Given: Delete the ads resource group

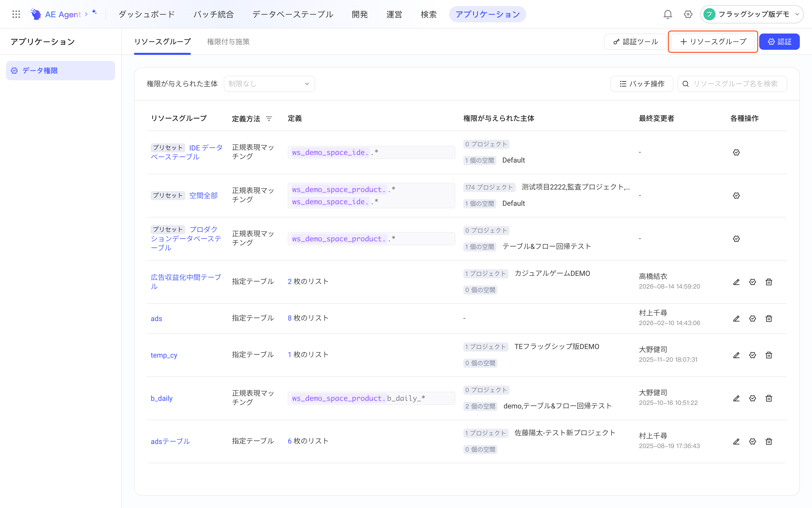Looking at the screenshot, I should (x=769, y=319).
